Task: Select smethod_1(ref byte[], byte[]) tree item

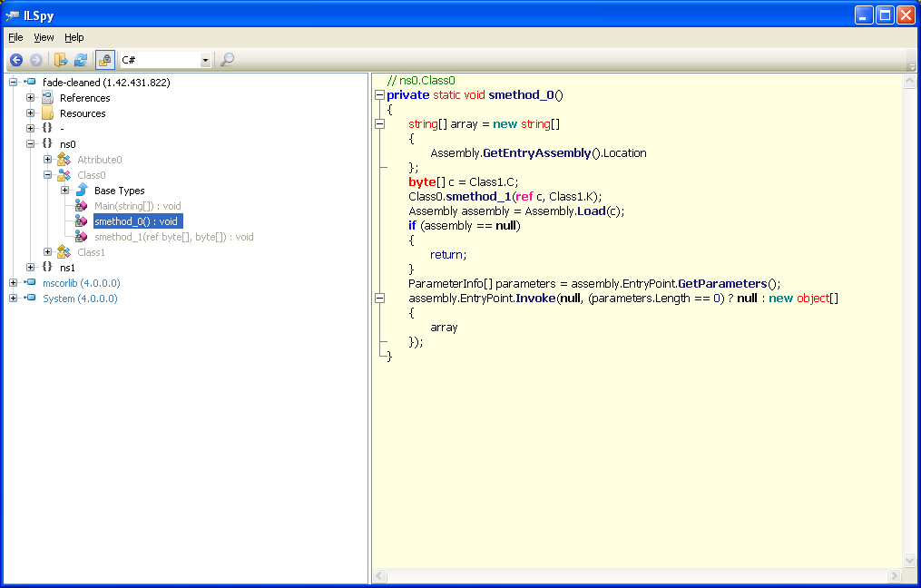Action: 174,237
